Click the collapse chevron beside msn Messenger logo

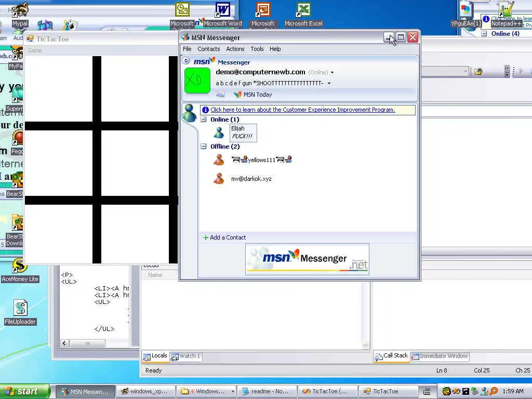186,61
